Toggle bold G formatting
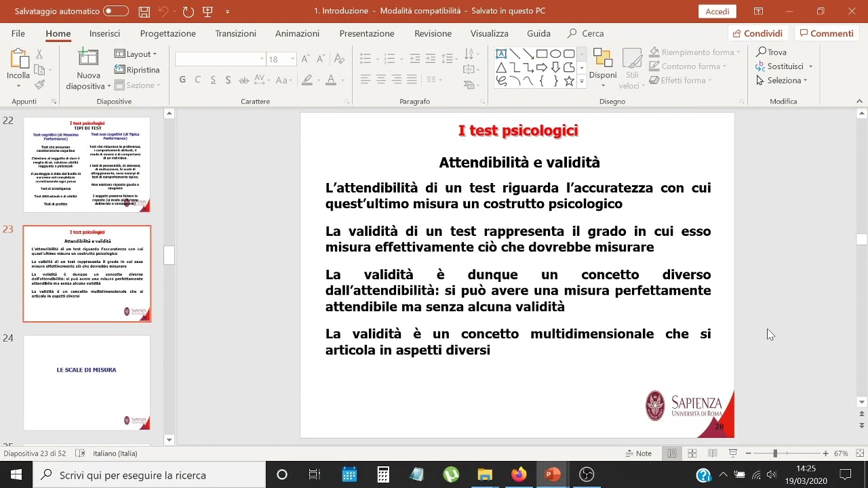Viewport: 868px width, 488px height. click(x=182, y=80)
